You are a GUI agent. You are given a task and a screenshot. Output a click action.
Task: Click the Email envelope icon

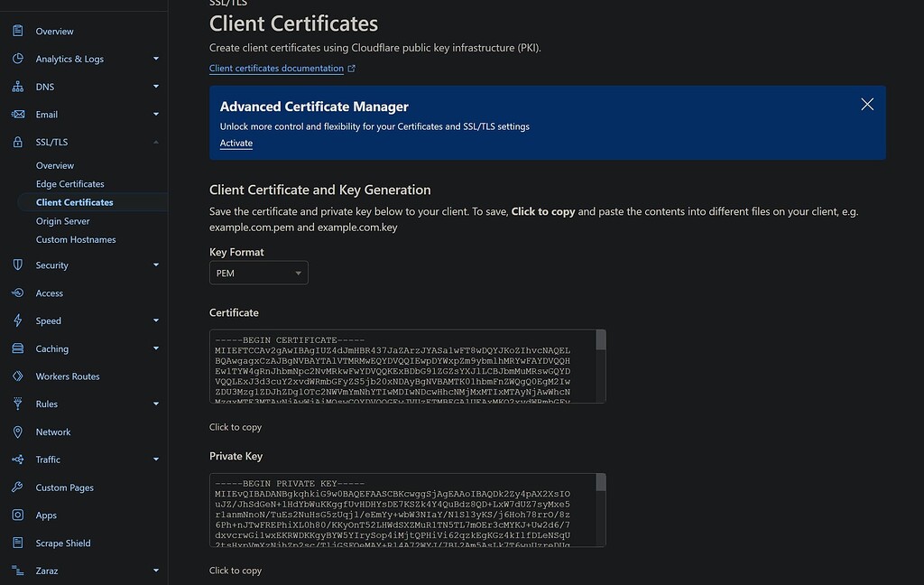pyautogui.click(x=18, y=115)
